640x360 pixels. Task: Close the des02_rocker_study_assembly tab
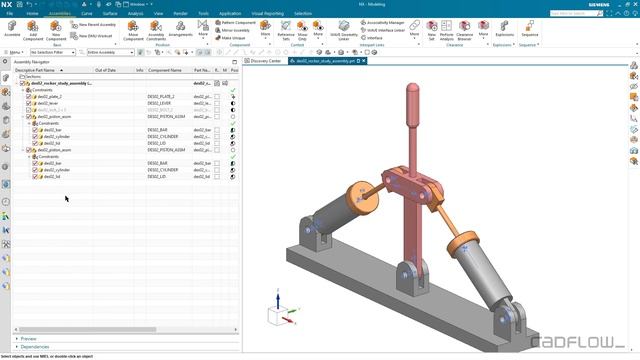pyautogui.click(x=364, y=61)
